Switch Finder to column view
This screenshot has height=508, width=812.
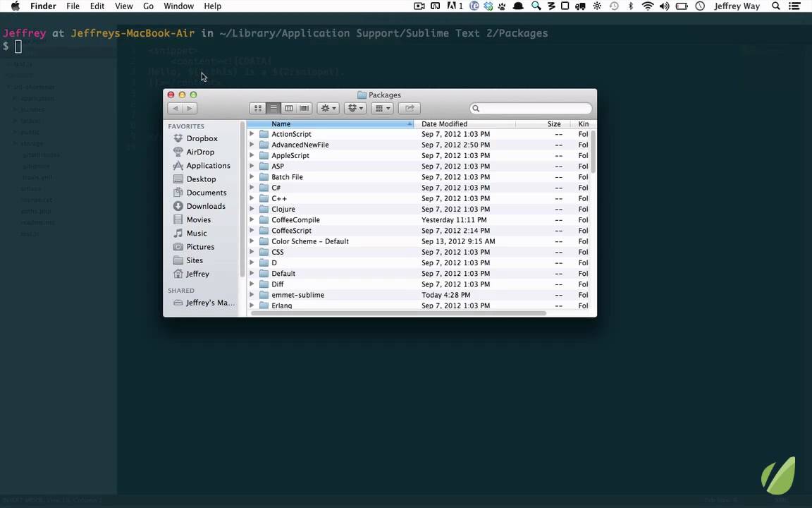(x=289, y=109)
